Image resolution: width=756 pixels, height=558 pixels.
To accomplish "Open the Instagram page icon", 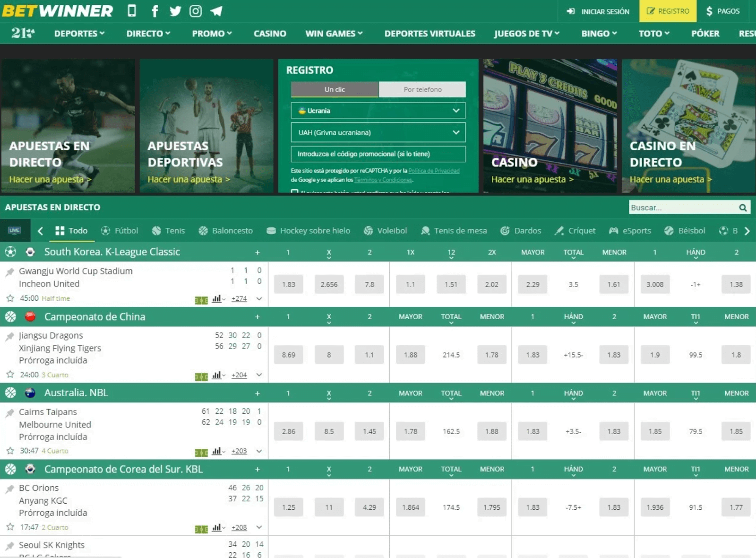I will (196, 11).
